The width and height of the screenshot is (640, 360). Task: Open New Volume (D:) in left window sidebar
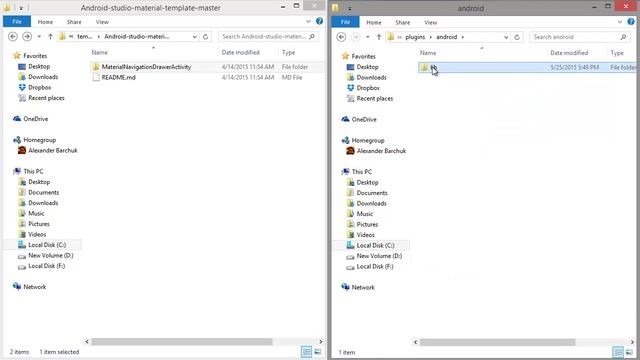51,256
